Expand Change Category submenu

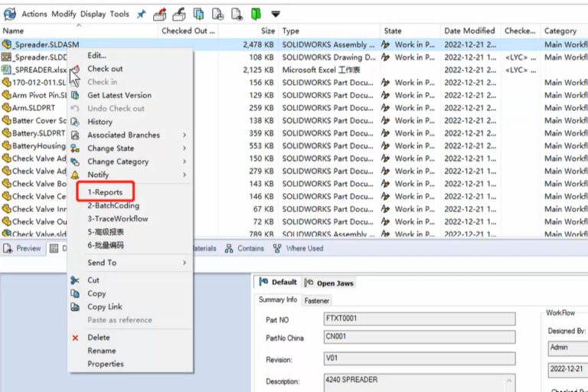130,162
